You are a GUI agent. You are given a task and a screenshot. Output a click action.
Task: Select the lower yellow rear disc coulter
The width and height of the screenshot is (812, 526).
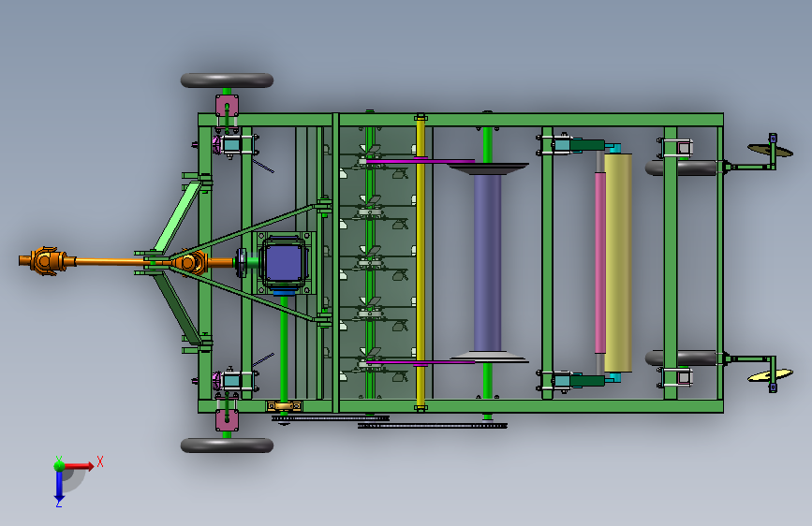(770, 375)
